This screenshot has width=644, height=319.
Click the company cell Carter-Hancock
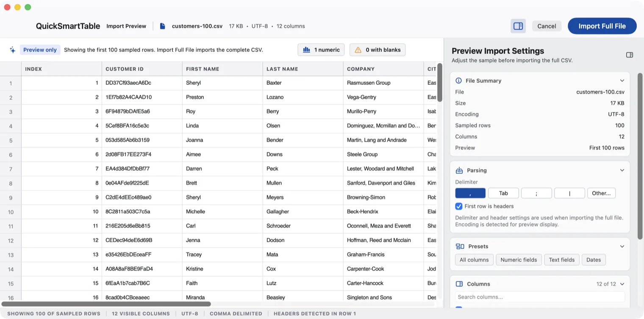[383, 283]
